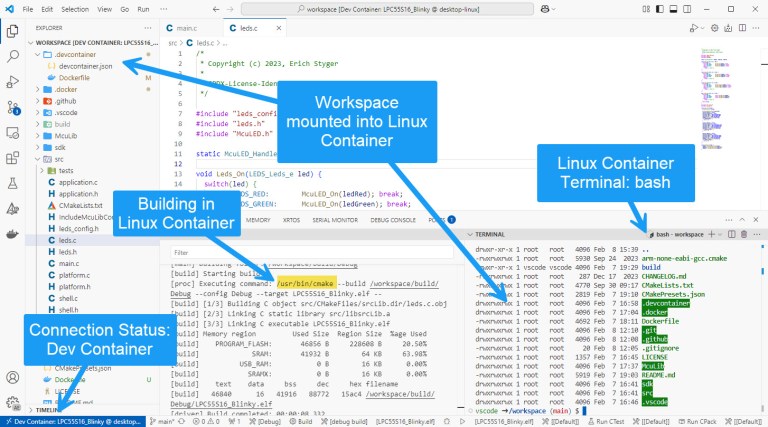Collapse the .devcontainer folder
Image resolution: width=768 pixels, height=427 pixels.
37,54
